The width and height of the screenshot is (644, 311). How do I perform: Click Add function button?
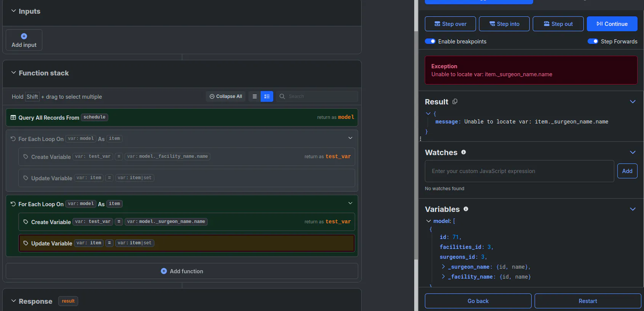pyautogui.click(x=182, y=271)
